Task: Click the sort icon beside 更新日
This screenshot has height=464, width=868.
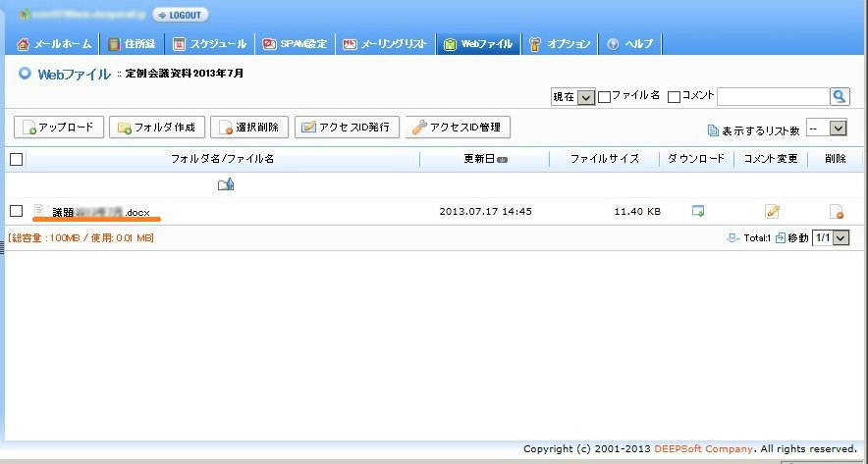Action: (503, 159)
